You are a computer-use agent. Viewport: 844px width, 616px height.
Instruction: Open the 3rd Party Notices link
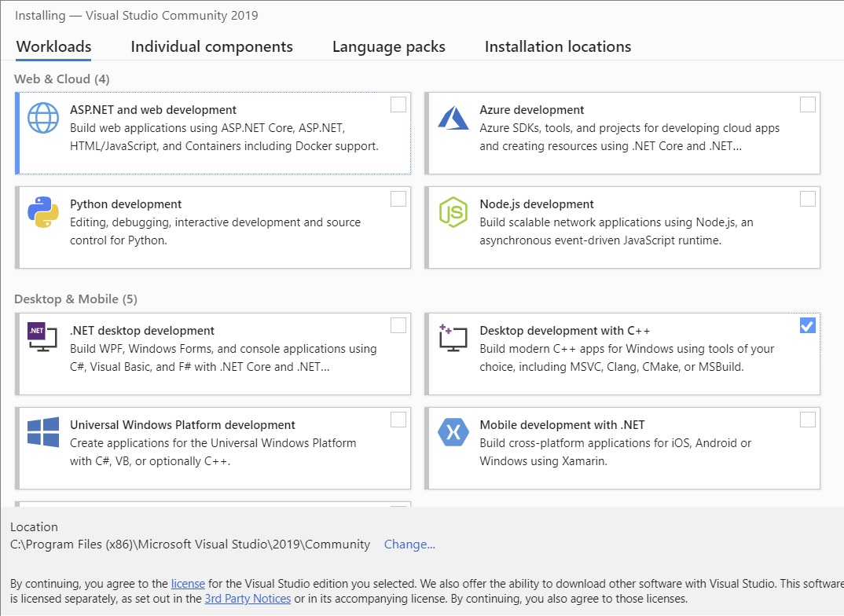(248, 599)
